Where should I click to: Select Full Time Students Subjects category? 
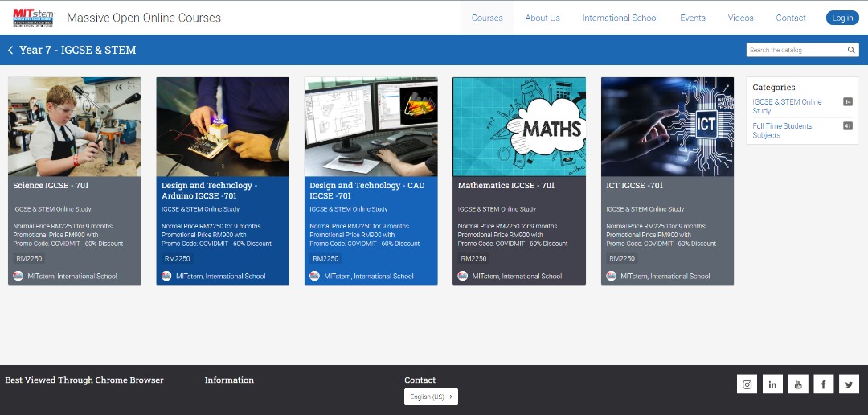point(782,130)
